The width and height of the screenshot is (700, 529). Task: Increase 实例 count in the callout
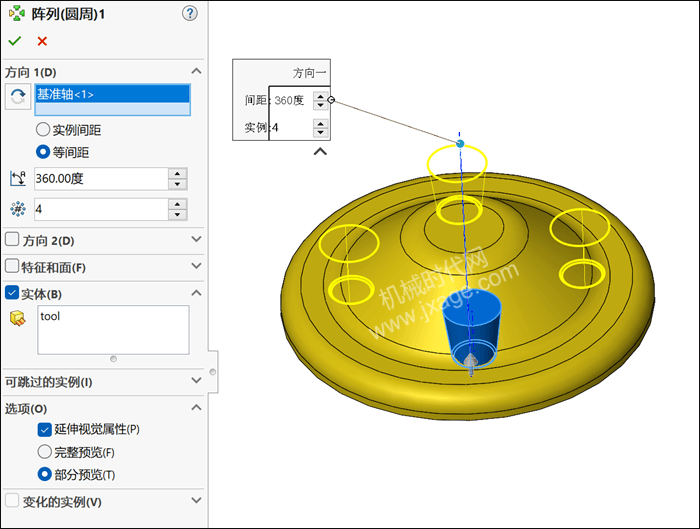click(x=321, y=123)
